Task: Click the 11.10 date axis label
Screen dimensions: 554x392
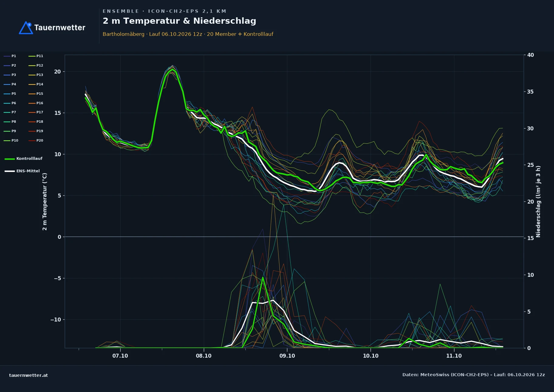Action: coord(454,356)
